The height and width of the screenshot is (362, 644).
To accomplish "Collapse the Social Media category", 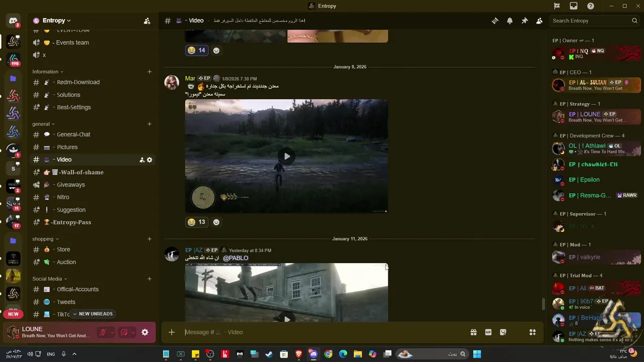I will [49, 279].
